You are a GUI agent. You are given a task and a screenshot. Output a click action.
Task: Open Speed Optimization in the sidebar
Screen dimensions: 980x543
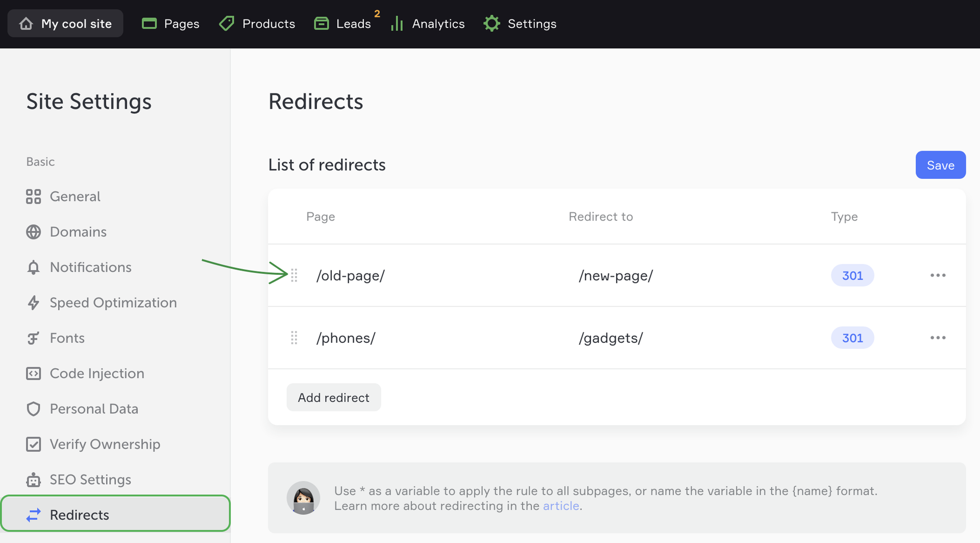[x=113, y=303]
